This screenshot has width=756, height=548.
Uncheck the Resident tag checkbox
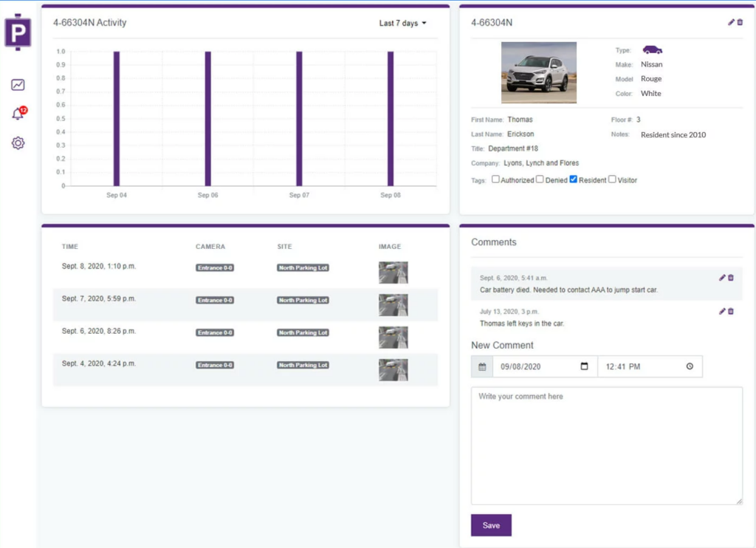(573, 179)
